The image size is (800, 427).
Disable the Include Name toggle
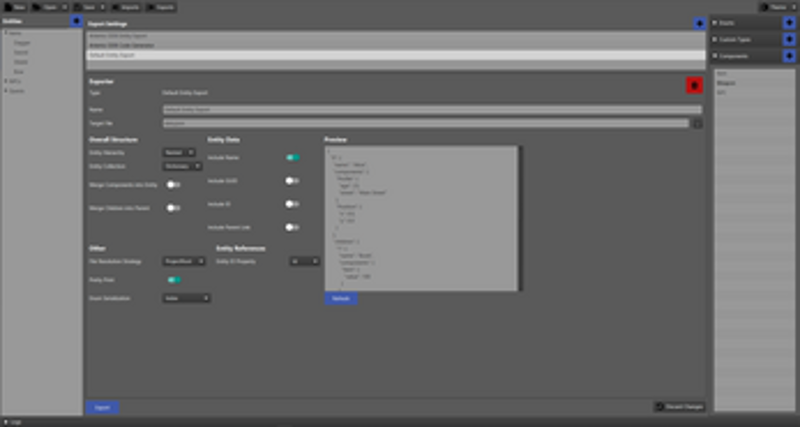tap(292, 158)
